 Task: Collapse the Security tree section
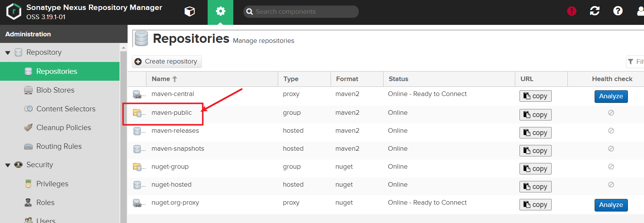click(8, 165)
